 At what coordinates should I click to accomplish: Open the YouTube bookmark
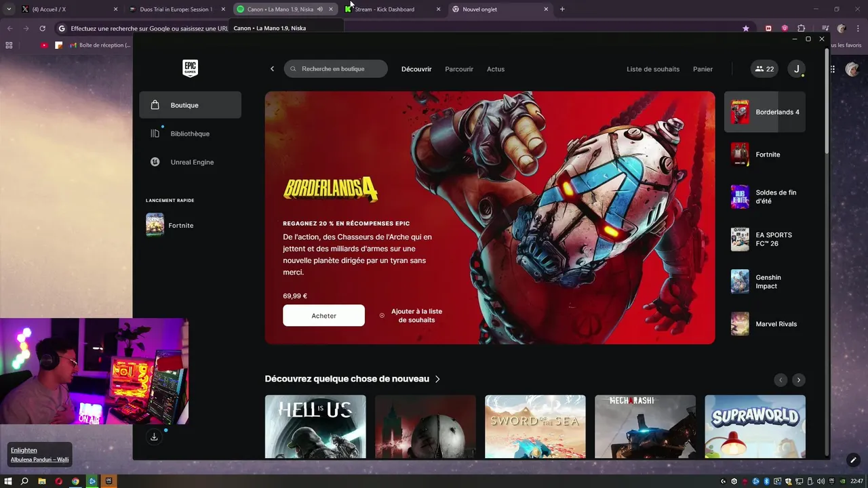coord(44,45)
